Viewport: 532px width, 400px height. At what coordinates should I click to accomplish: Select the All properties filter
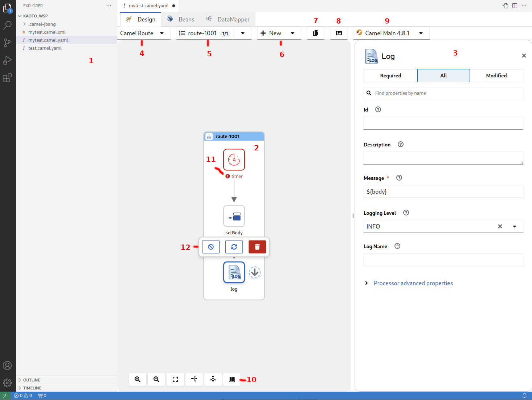click(443, 76)
